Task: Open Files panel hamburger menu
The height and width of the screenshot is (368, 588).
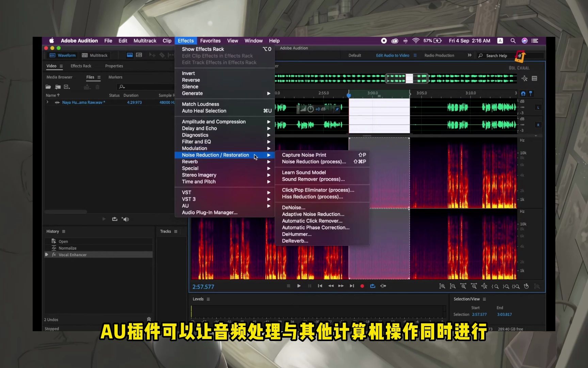Action: [99, 77]
